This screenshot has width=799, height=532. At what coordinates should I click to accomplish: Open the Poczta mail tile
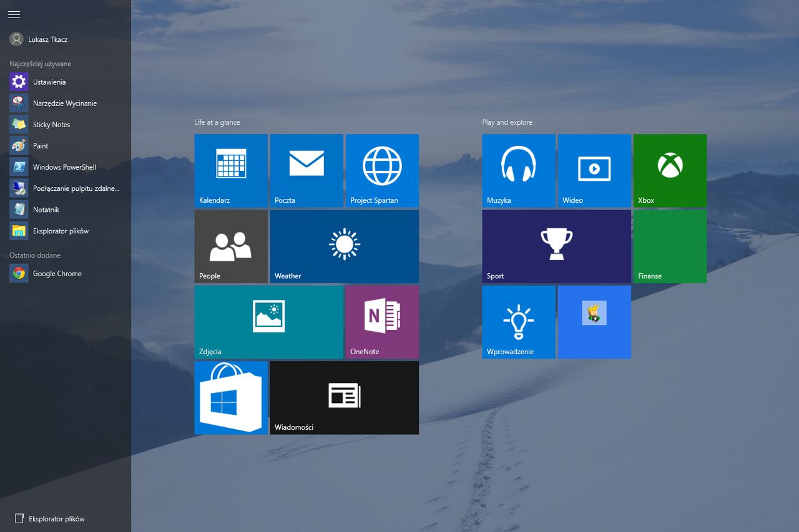pyautogui.click(x=306, y=170)
